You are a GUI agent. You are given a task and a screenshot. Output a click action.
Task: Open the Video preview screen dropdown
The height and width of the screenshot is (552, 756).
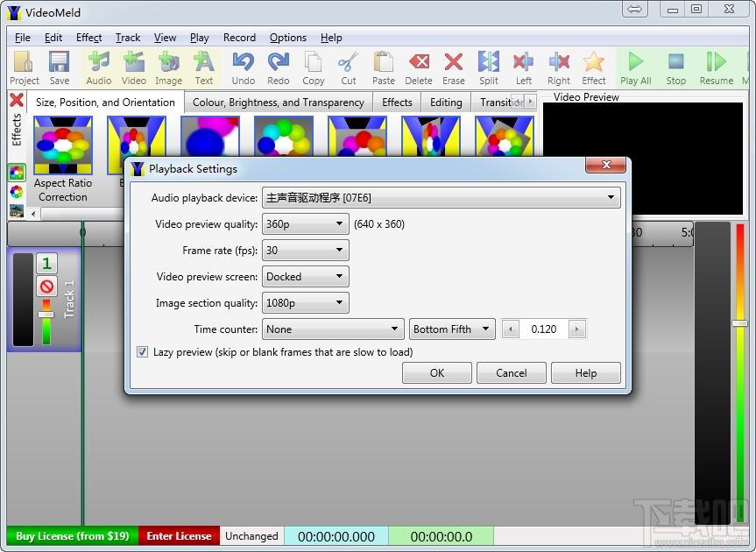coord(305,277)
